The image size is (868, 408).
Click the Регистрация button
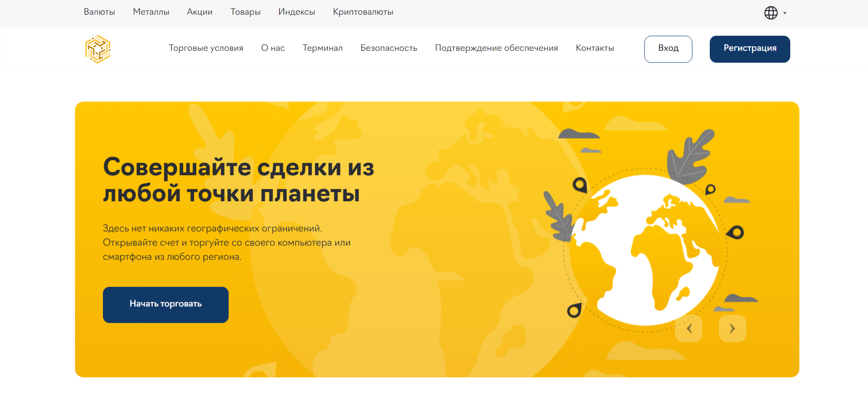pyautogui.click(x=750, y=49)
